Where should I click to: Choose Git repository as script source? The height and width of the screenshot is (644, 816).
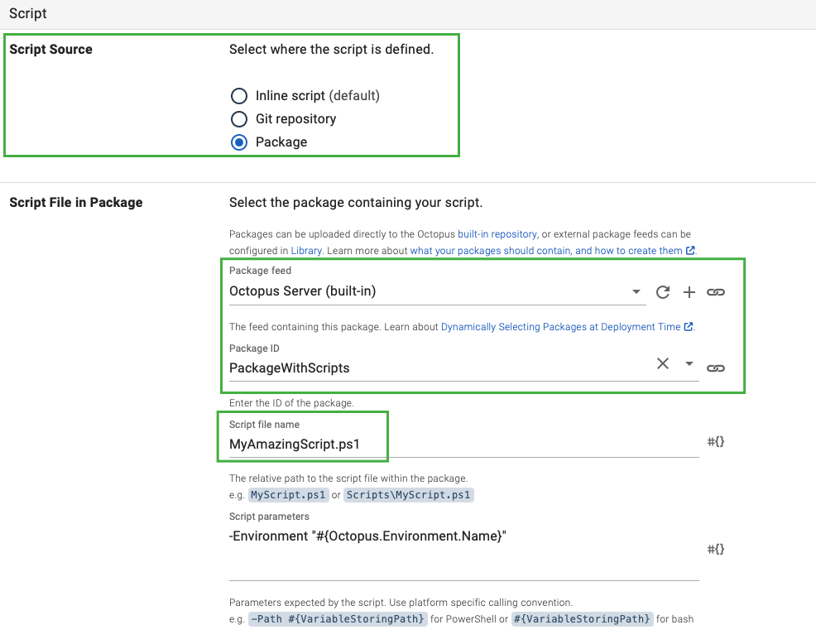click(239, 119)
